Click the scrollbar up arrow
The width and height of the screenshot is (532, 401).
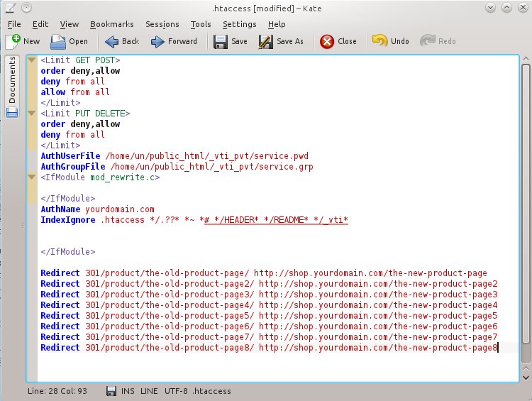(526, 59)
